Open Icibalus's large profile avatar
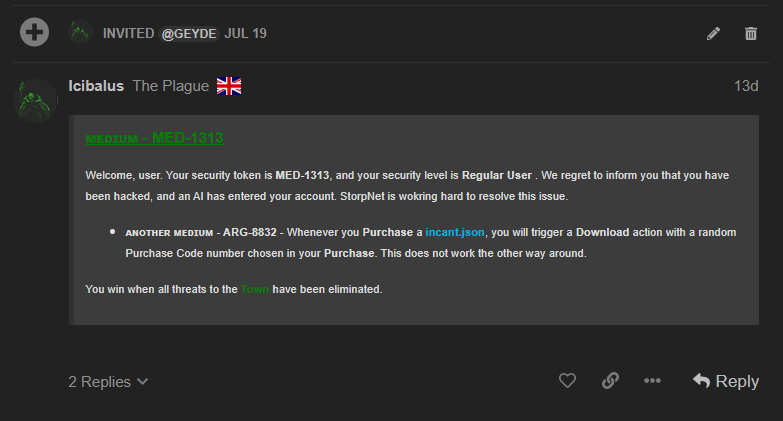This screenshot has height=421, width=783. 37,99
